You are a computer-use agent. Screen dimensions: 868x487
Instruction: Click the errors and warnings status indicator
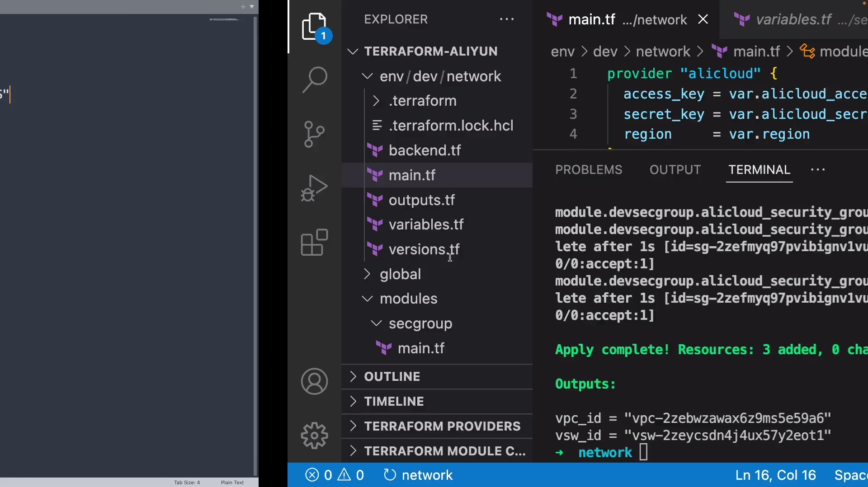(335, 475)
